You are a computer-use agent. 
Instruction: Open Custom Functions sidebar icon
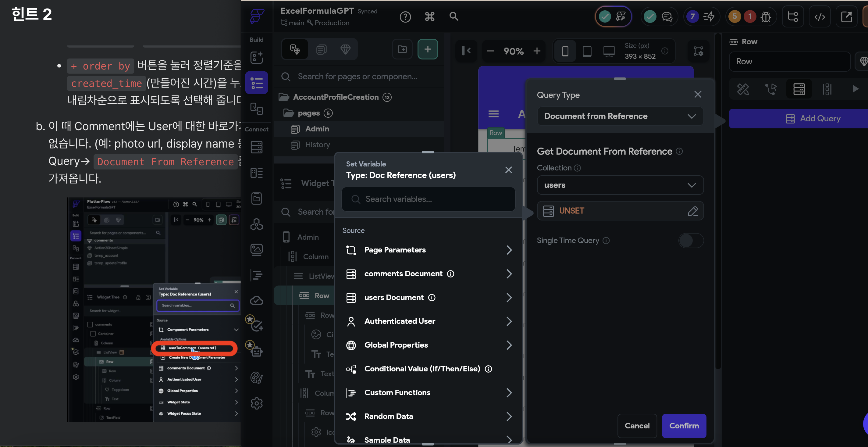pos(256,275)
